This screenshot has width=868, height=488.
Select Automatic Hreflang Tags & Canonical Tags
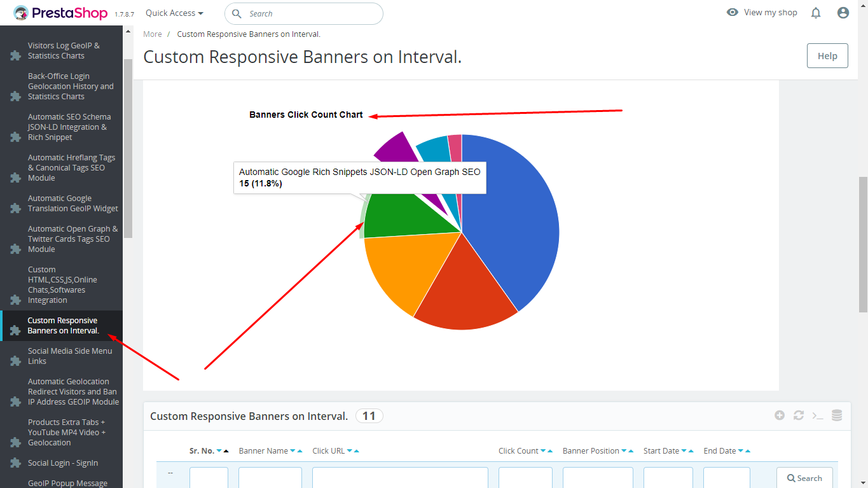[71, 168]
